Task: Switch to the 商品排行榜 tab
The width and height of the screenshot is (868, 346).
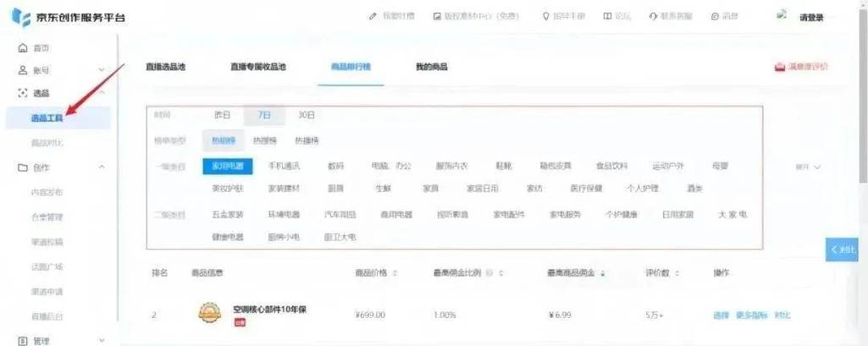Action: pos(351,67)
